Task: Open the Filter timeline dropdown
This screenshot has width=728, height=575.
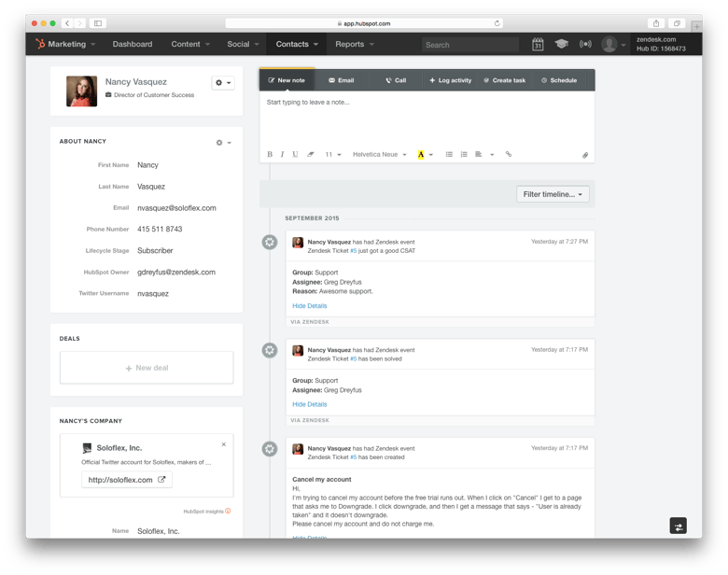Action: pos(553,194)
